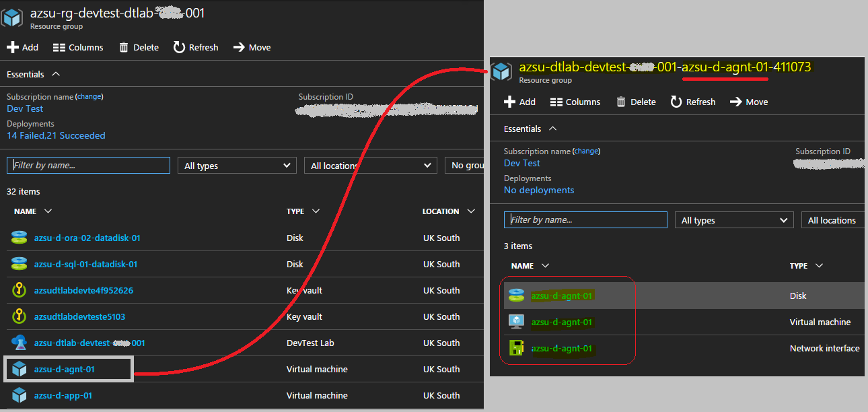Refresh the right resource group
Screen dimensions: 868x412
tap(693, 102)
